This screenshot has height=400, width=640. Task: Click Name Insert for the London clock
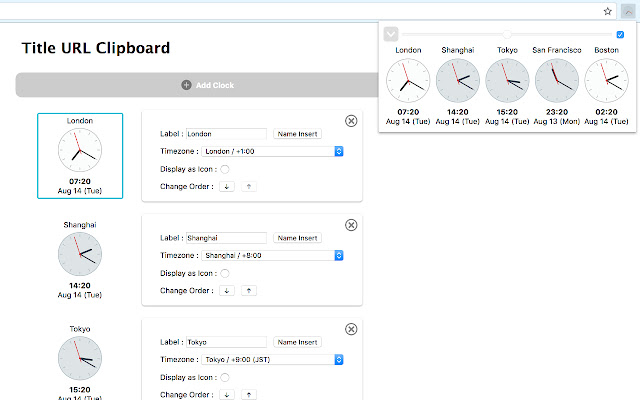click(297, 134)
